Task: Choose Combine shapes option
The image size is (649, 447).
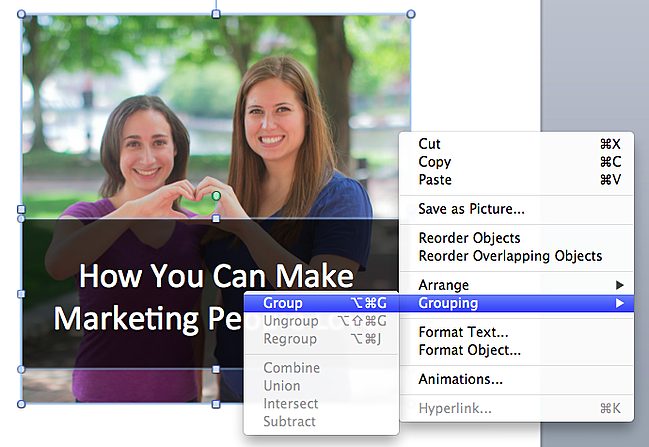Action: click(x=291, y=368)
